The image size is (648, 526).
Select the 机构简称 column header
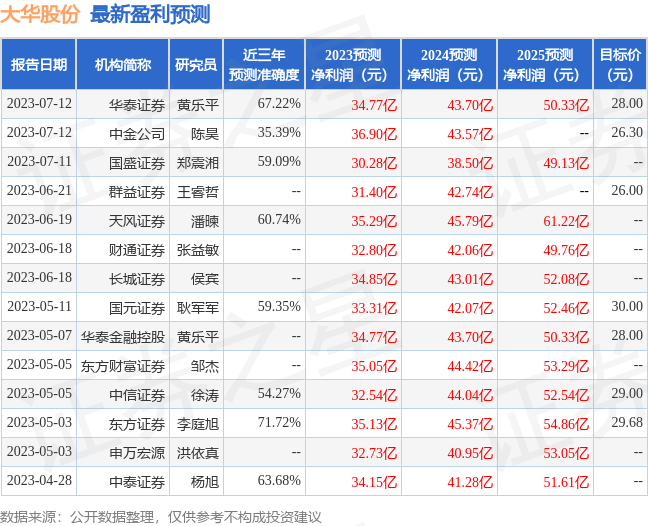point(123,64)
